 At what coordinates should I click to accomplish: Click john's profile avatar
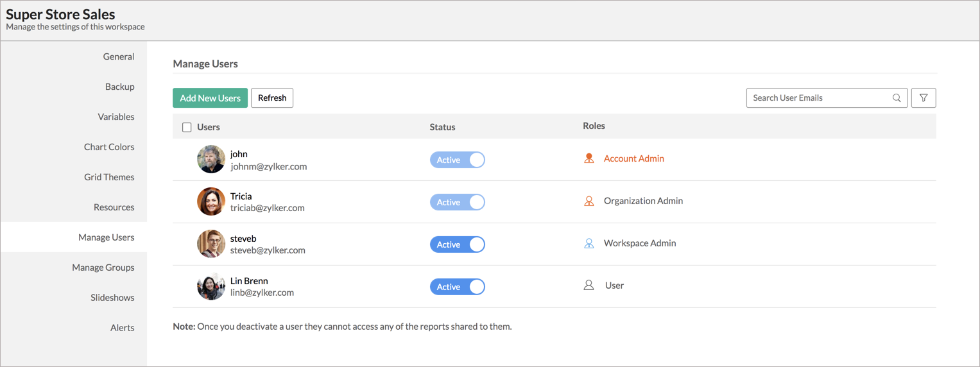point(211,159)
